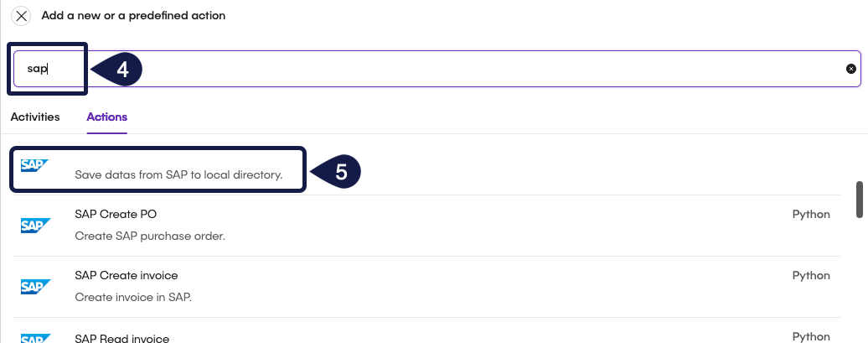Select the SAP Create PO action title
This screenshot has width=868, height=343.
[116, 215]
